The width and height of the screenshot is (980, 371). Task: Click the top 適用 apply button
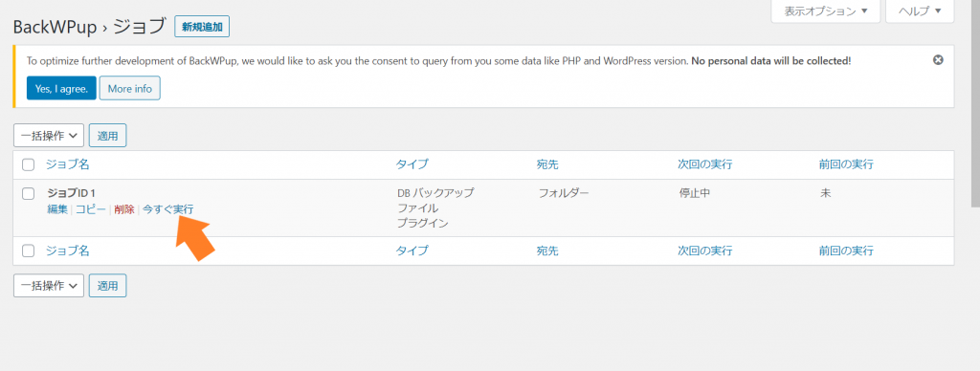[107, 136]
